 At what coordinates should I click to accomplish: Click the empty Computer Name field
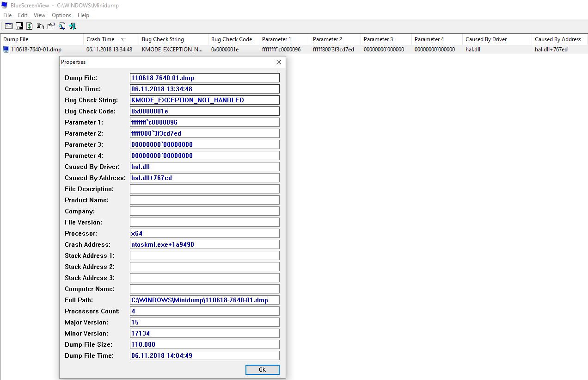pos(205,289)
